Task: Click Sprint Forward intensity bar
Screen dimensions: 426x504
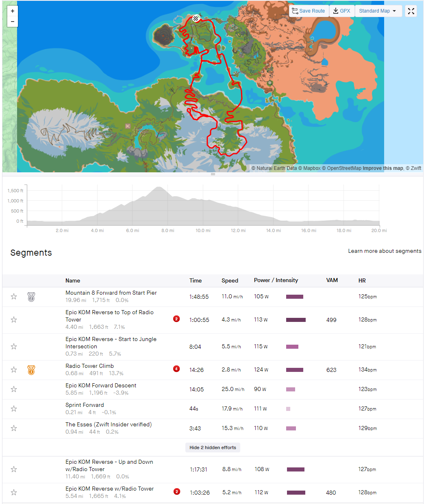Action: [x=288, y=409]
